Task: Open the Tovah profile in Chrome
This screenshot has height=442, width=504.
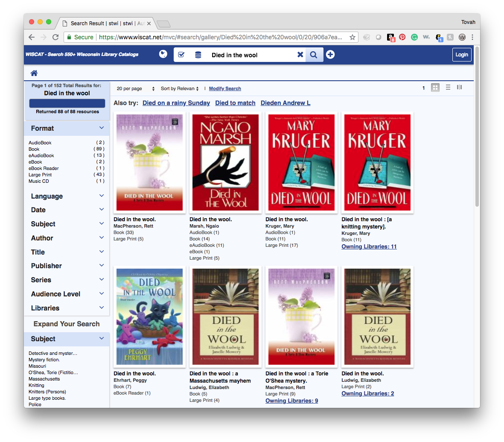Action: [468, 22]
